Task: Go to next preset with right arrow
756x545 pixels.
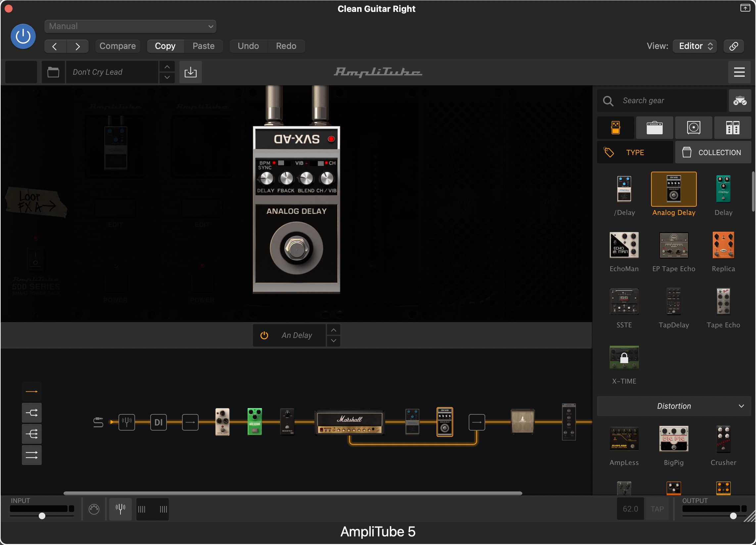Action: tap(77, 46)
